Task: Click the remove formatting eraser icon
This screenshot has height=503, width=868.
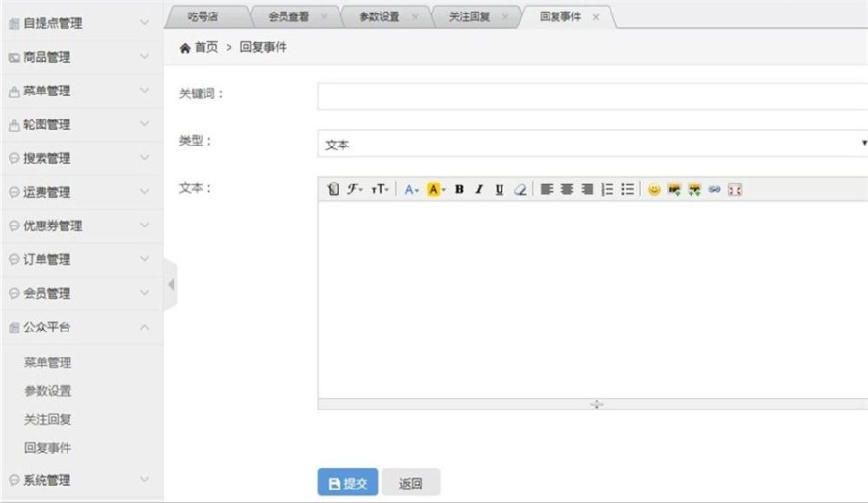Action: click(x=520, y=190)
